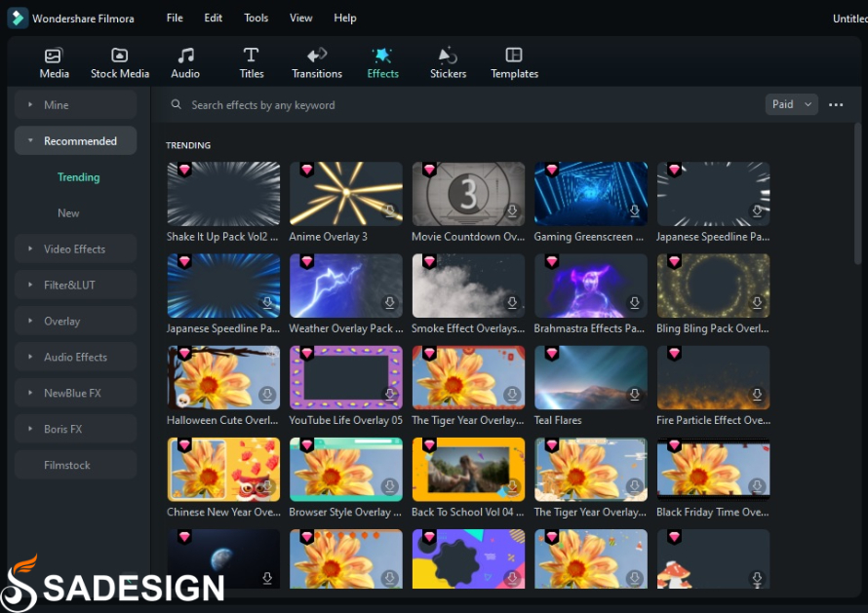This screenshot has width=868, height=613.
Task: Download the Chinese New Year overlay
Action: (267, 486)
